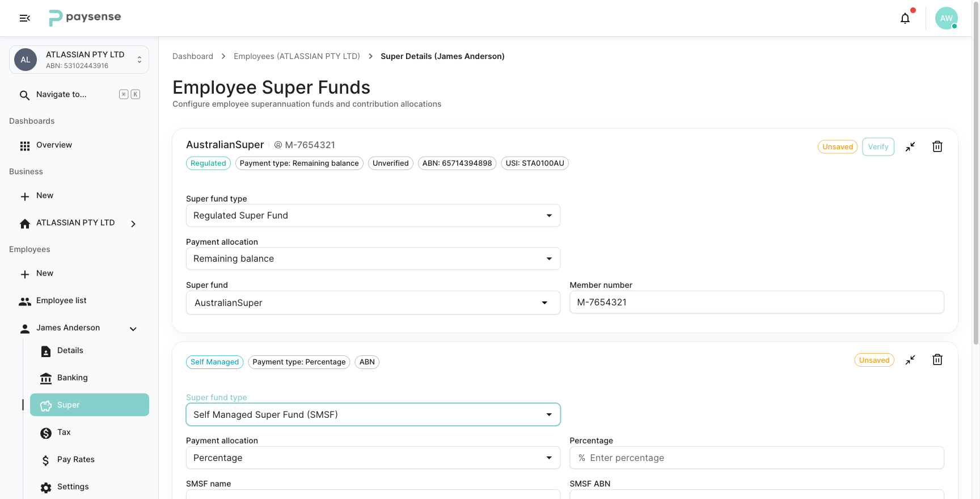Screen dimensions: 980x499
Task: Open the paysense logo home link
Action: pyautogui.click(x=85, y=18)
